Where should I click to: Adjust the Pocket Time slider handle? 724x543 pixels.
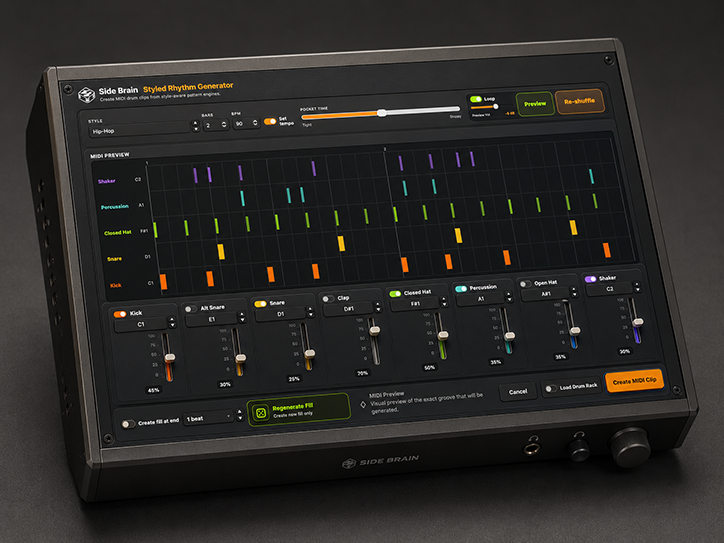(381, 113)
